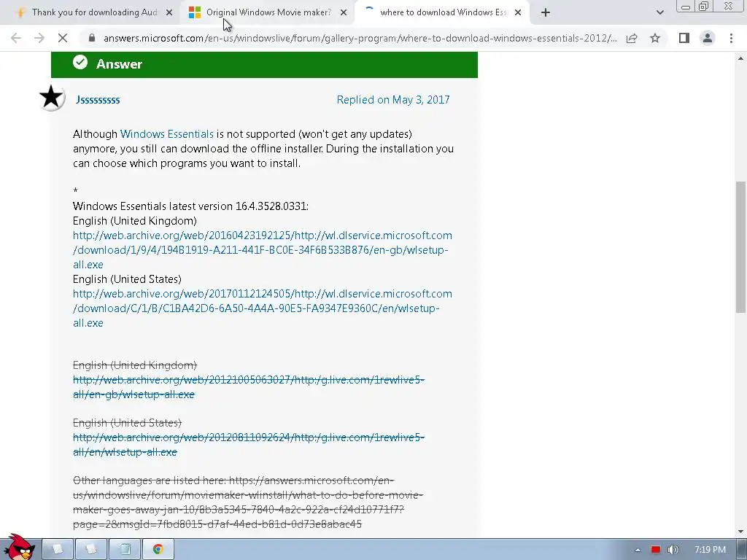Click the green Answer checkmark icon
Screen dimensions: 747x560
[x=80, y=63]
